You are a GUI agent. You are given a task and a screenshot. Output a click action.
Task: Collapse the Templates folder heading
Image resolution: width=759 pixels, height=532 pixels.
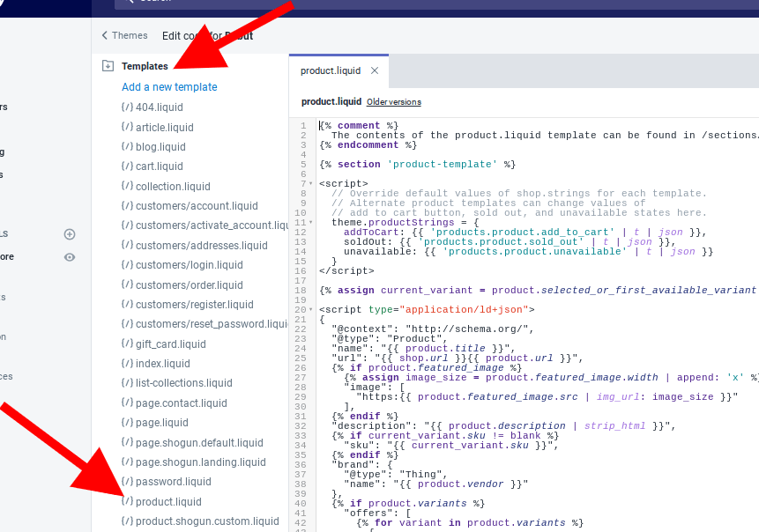(145, 66)
